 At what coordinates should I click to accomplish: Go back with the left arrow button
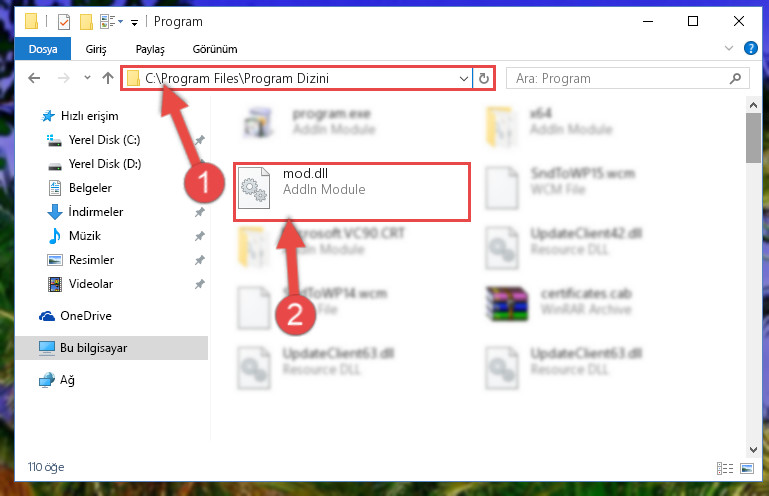(34, 78)
